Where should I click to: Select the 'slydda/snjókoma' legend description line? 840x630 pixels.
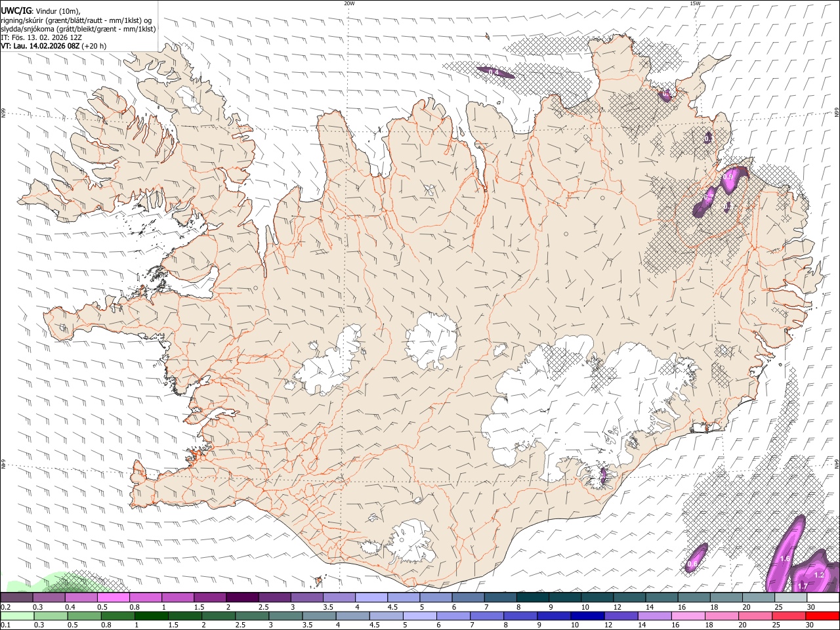pyautogui.click(x=78, y=29)
